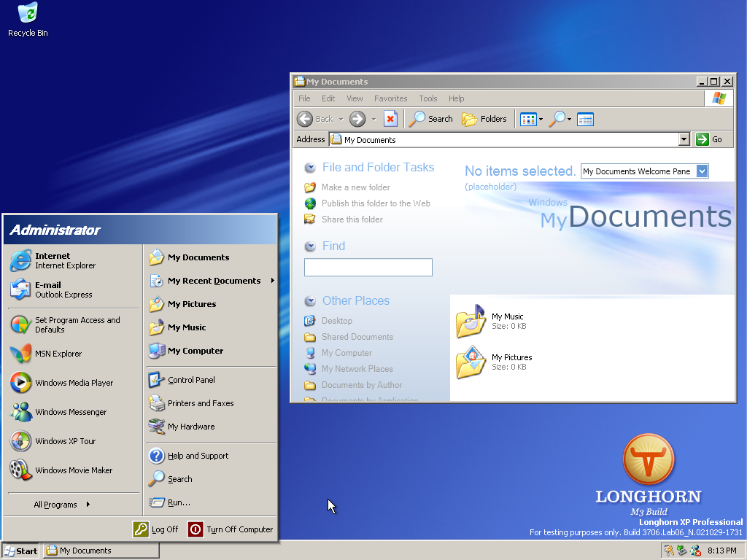The image size is (747, 560).
Task: Launch Windows Movie Maker
Action: (74, 470)
